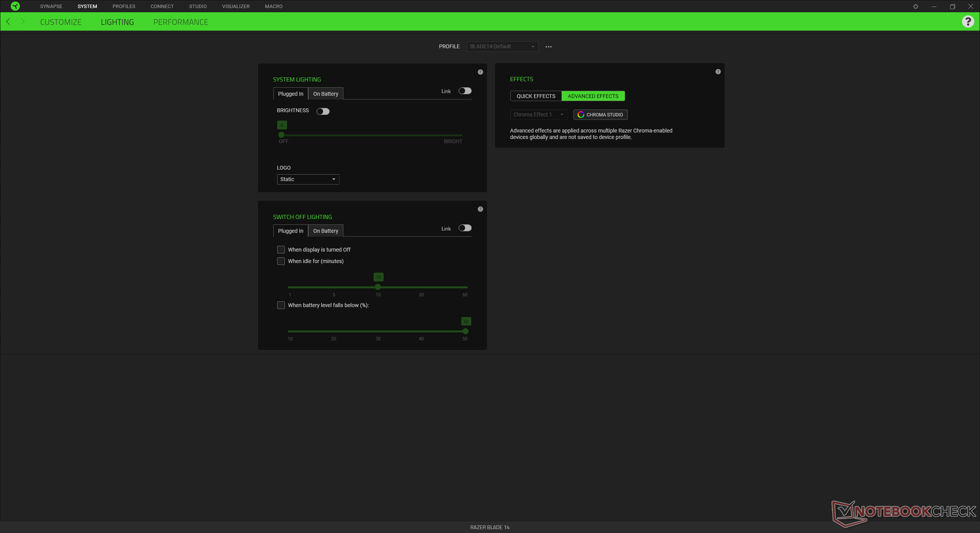Go back with the left arrow
The width and height of the screenshot is (980, 533).
(x=8, y=21)
